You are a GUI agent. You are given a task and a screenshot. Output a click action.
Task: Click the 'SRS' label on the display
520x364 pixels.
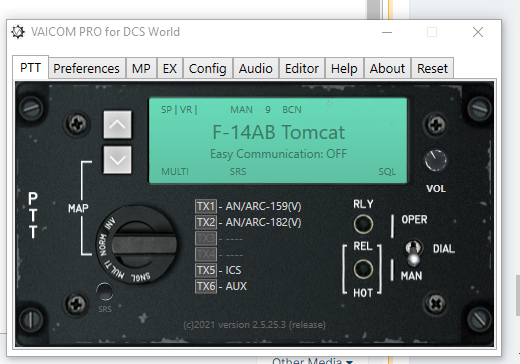click(x=238, y=172)
